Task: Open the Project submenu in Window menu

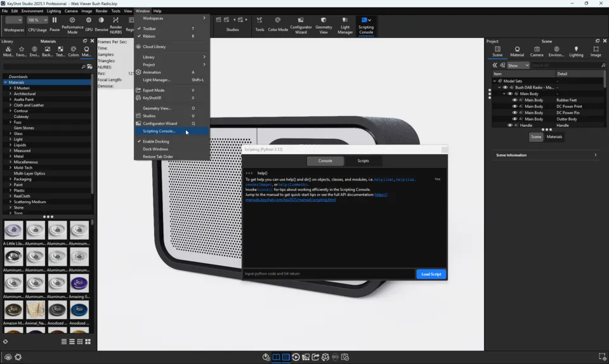Action: pos(171,65)
